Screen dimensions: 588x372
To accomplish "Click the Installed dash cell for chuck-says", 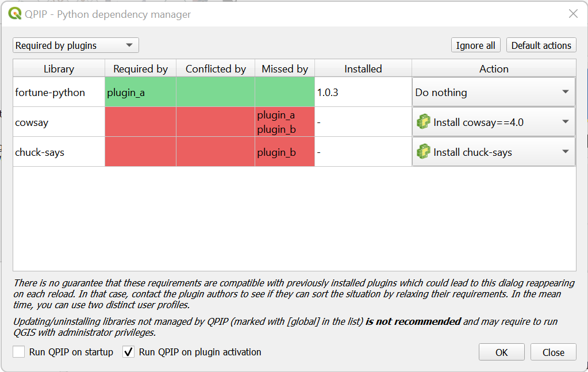I will click(363, 152).
